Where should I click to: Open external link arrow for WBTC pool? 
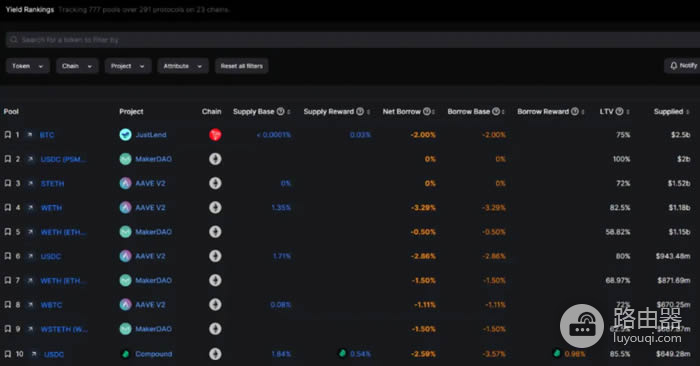(x=30, y=305)
